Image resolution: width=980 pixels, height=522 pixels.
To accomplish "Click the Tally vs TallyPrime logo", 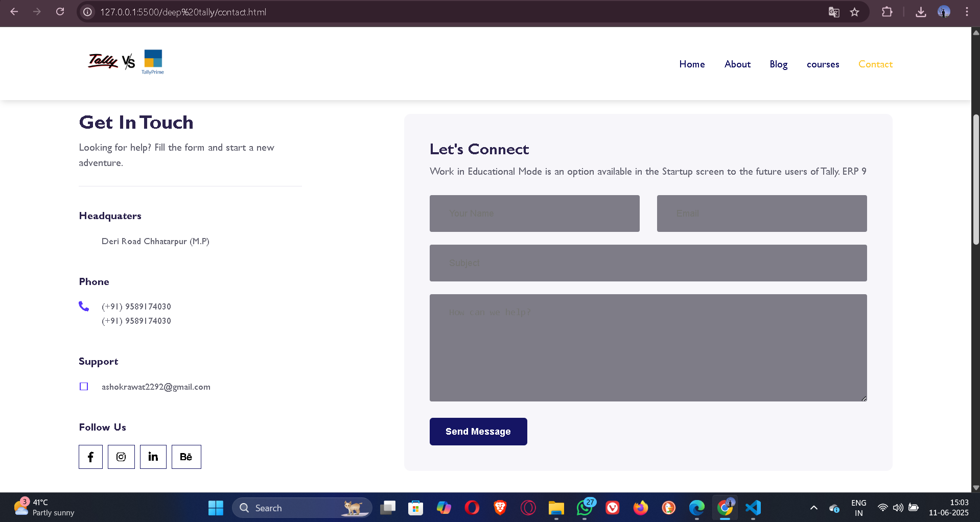I will (x=125, y=61).
